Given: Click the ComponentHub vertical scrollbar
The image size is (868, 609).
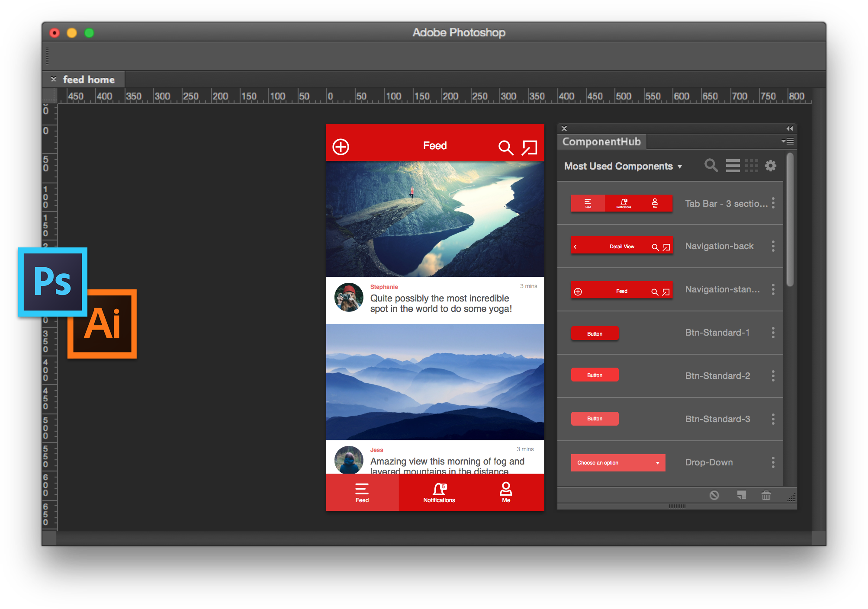Looking at the screenshot, I should pyautogui.click(x=790, y=220).
